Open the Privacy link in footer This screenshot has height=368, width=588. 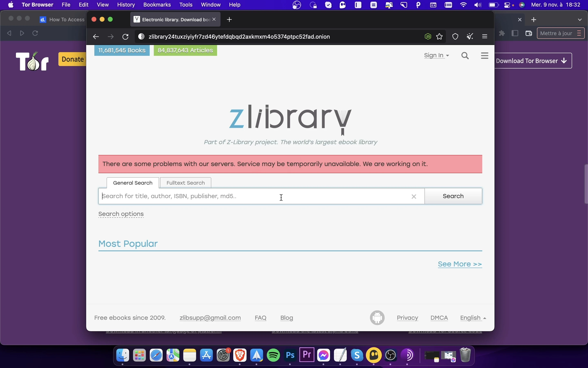(408, 318)
